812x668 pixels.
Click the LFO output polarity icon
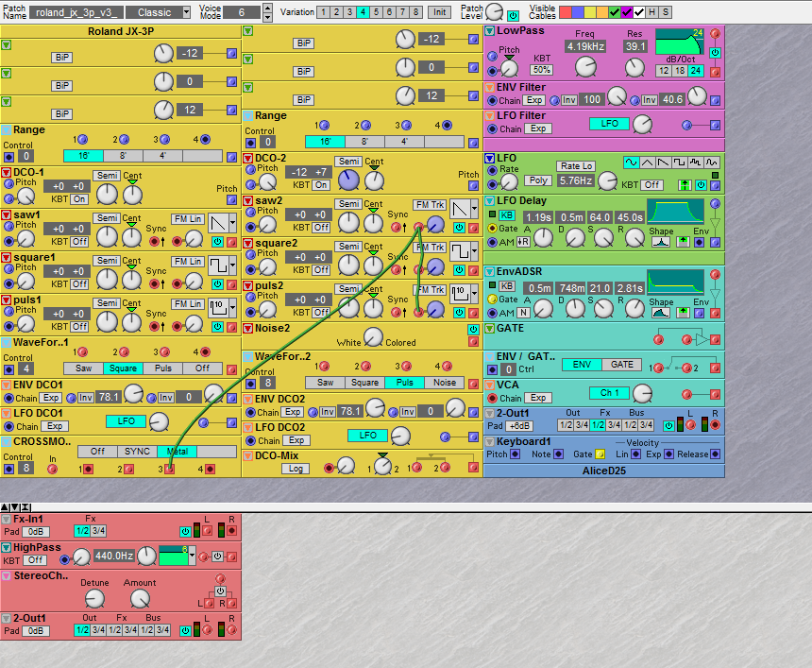click(x=685, y=185)
